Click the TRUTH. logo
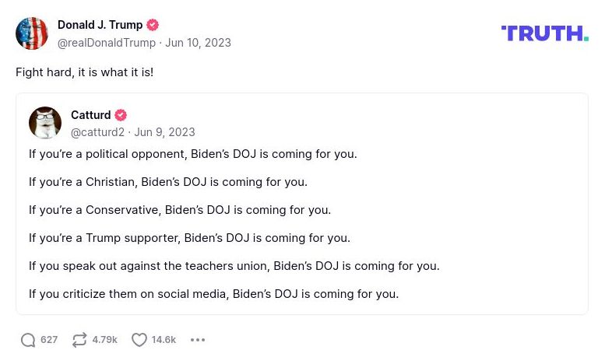Image resolution: width=605 pixels, height=364 pixels. tap(544, 33)
